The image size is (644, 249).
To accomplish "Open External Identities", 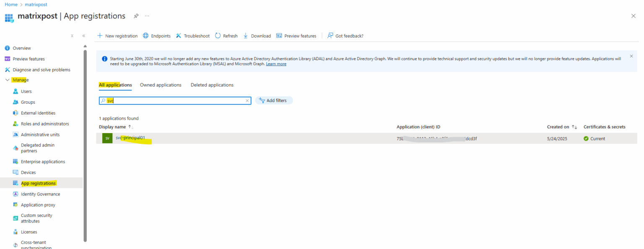I will click(38, 113).
